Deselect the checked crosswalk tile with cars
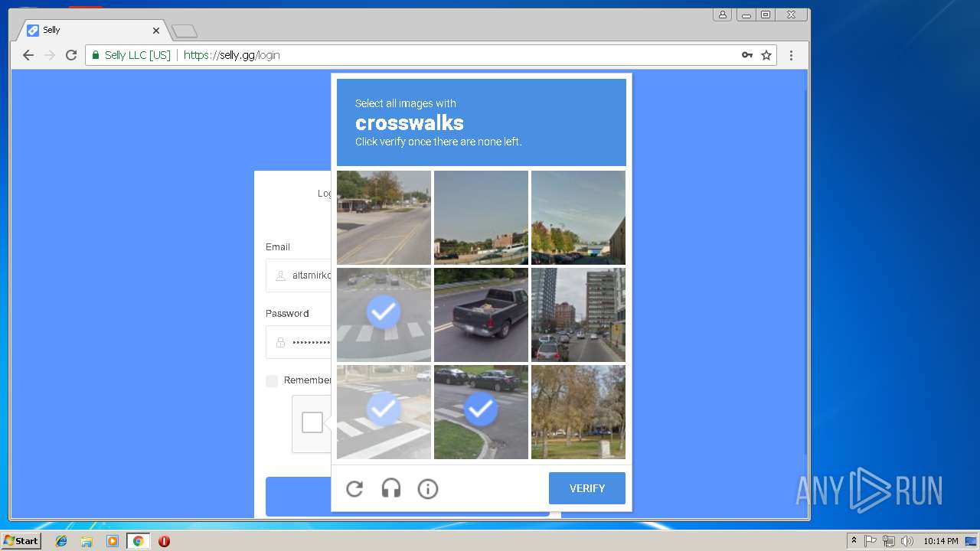 384,315
